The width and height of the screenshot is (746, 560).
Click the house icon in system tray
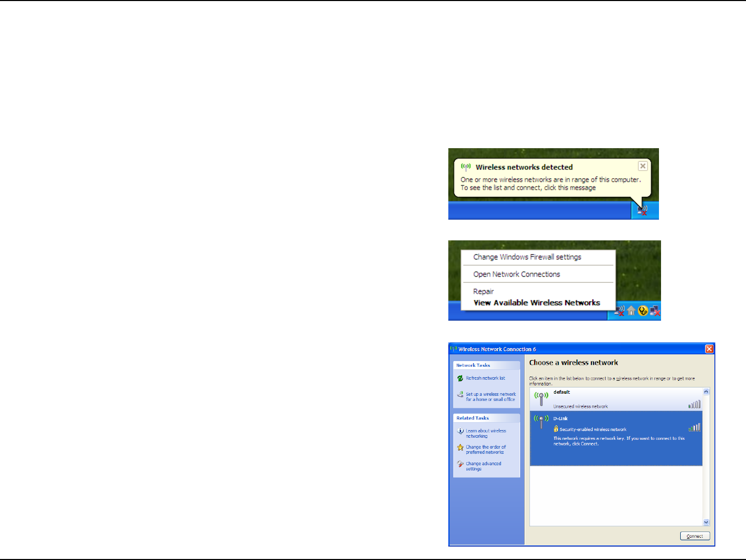(x=631, y=311)
